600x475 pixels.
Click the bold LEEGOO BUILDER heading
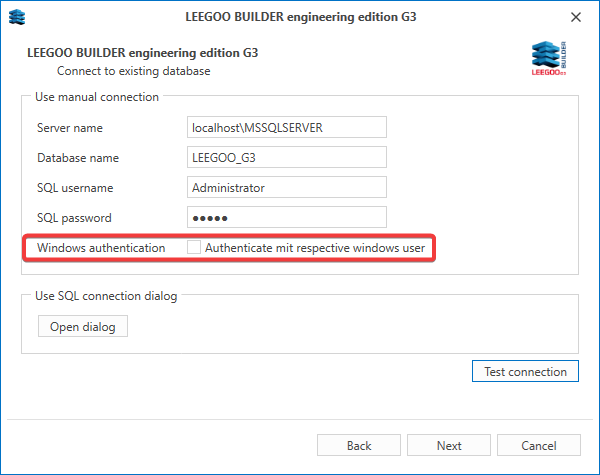[x=142, y=53]
